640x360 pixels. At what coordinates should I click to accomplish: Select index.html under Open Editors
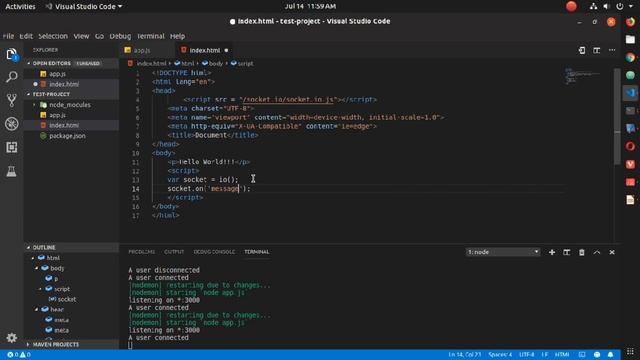click(64, 84)
